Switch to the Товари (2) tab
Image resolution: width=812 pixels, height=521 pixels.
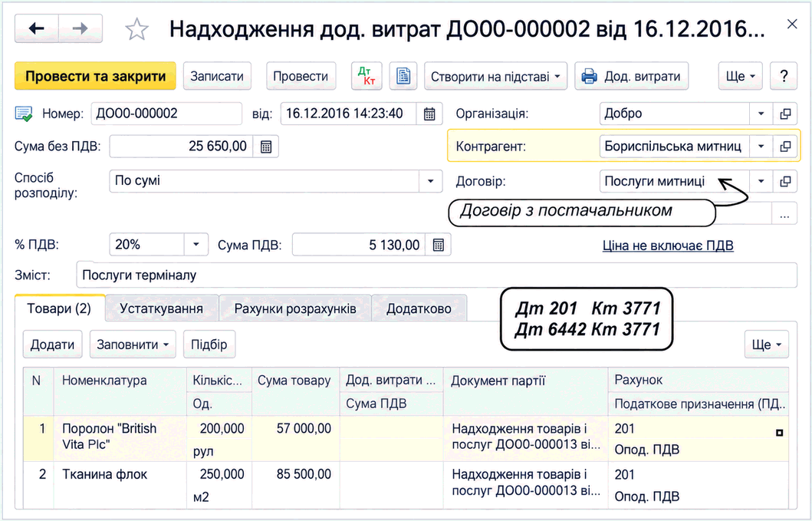pyautogui.click(x=60, y=308)
